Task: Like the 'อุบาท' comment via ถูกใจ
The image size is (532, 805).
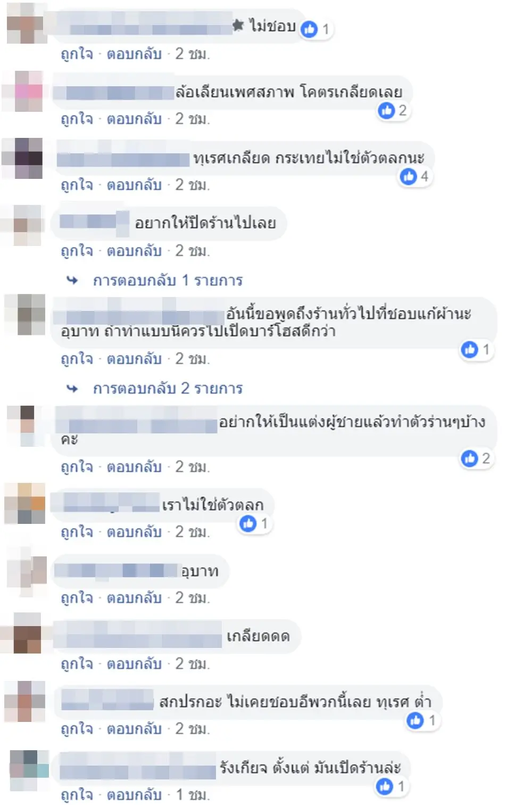Action: click(x=77, y=598)
